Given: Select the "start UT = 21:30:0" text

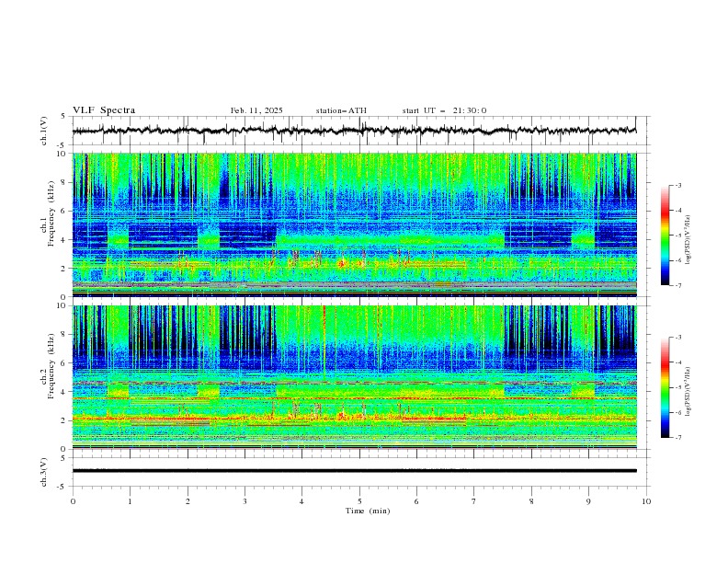Looking at the screenshot, I should point(444,110).
